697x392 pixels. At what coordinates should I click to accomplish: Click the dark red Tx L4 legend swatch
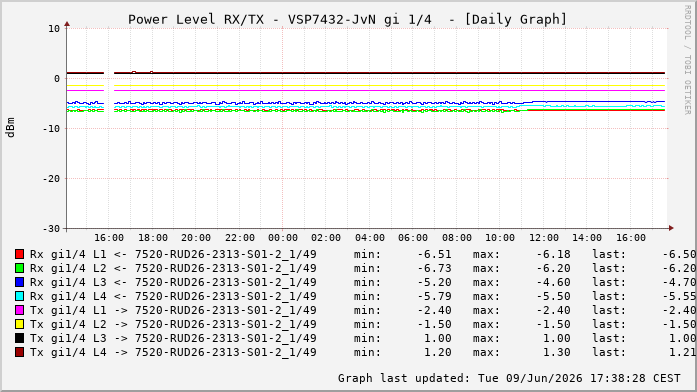[x=19, y=352]
